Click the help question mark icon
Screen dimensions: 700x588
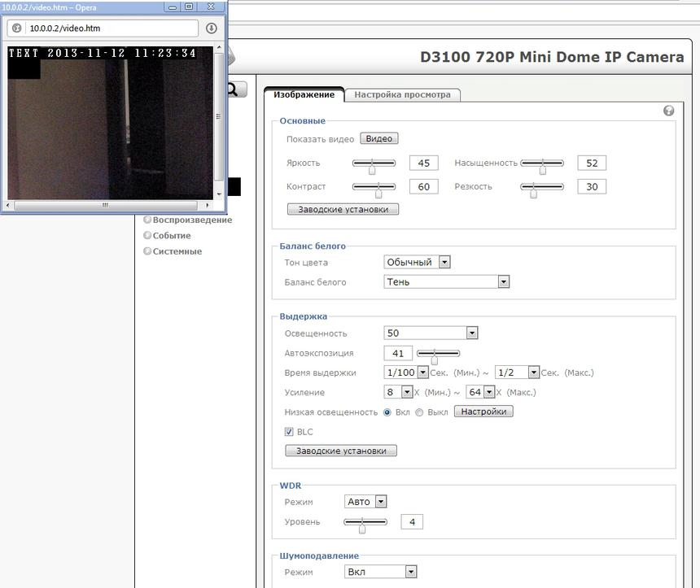pyautogui.click(x=669, y=111)
